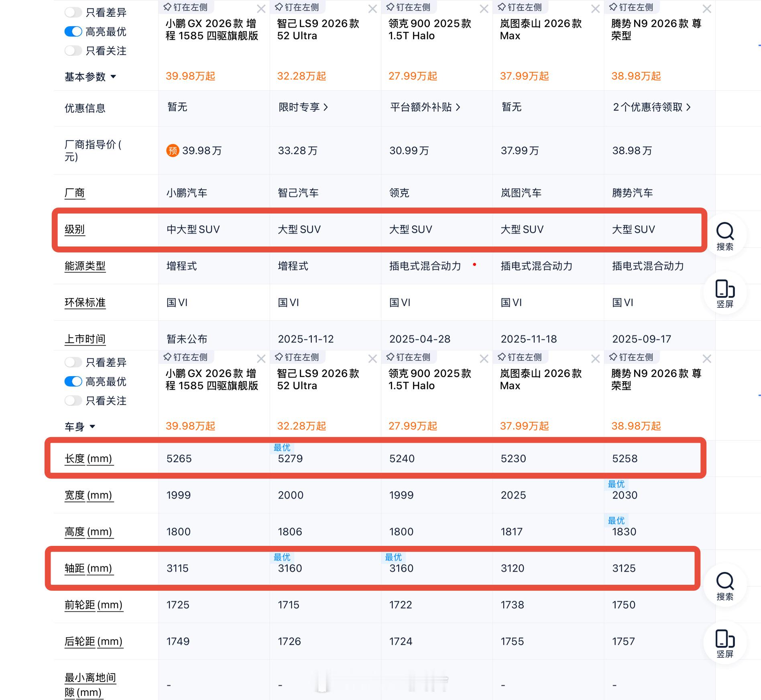
Task: Remove 岚图泰山 column via 基本参数 header X
Action: point(595,9)
